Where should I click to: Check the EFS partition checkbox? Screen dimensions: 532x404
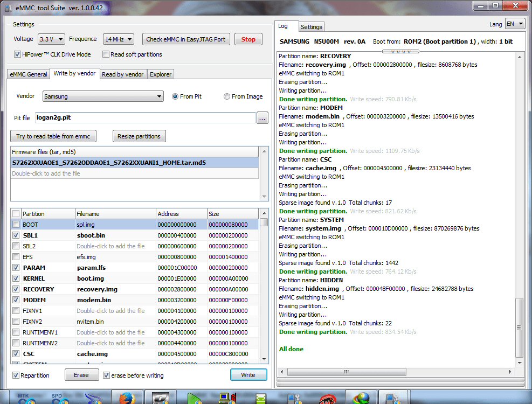pos(16,257)
